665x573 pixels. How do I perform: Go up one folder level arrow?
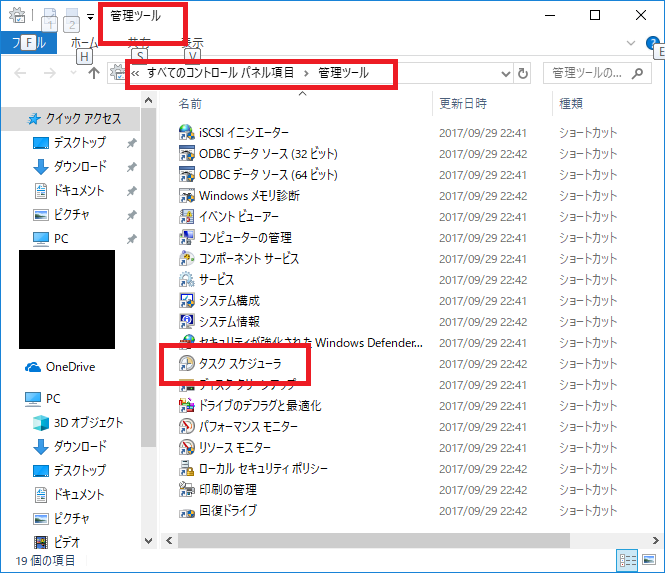point(94,73)
